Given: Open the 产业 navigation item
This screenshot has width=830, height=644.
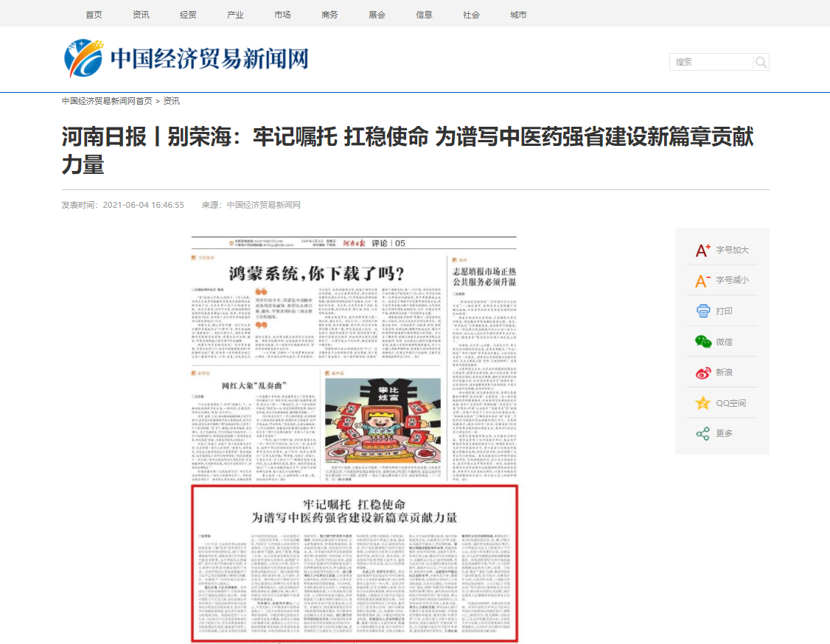Looking at the screenshot, I should [x=235, y=15].
